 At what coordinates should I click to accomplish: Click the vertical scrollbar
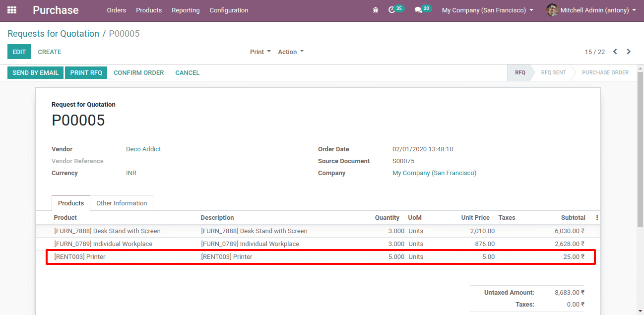(640, 149)
